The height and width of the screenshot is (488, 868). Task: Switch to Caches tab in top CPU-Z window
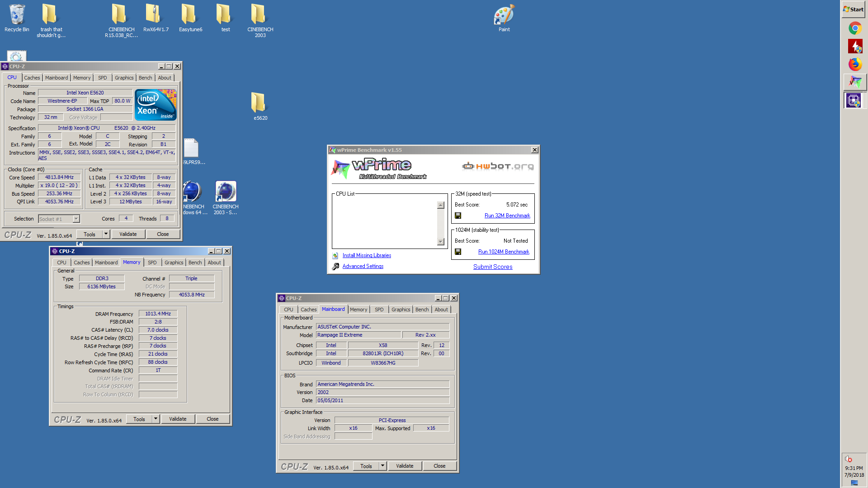[32, 78]
